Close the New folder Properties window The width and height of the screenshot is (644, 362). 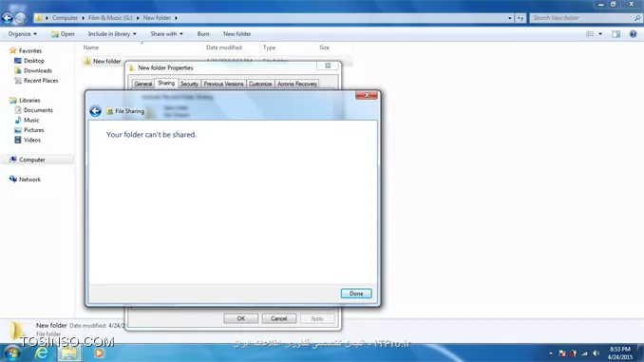[328, 66]
